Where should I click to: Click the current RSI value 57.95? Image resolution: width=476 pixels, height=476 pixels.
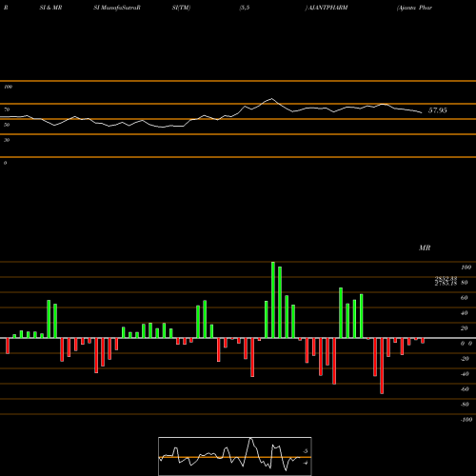click(x=438, y=110)
